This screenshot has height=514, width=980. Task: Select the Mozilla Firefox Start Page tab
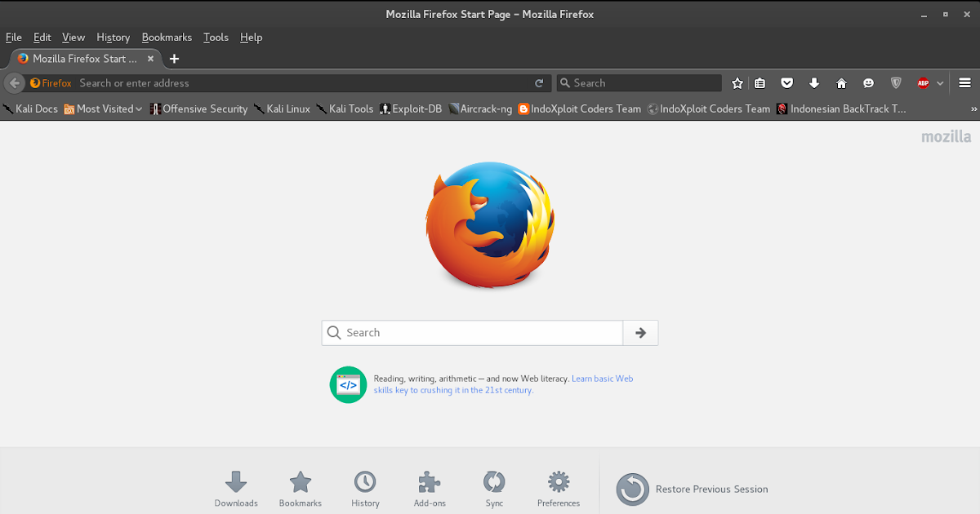[x=82, y=58]
